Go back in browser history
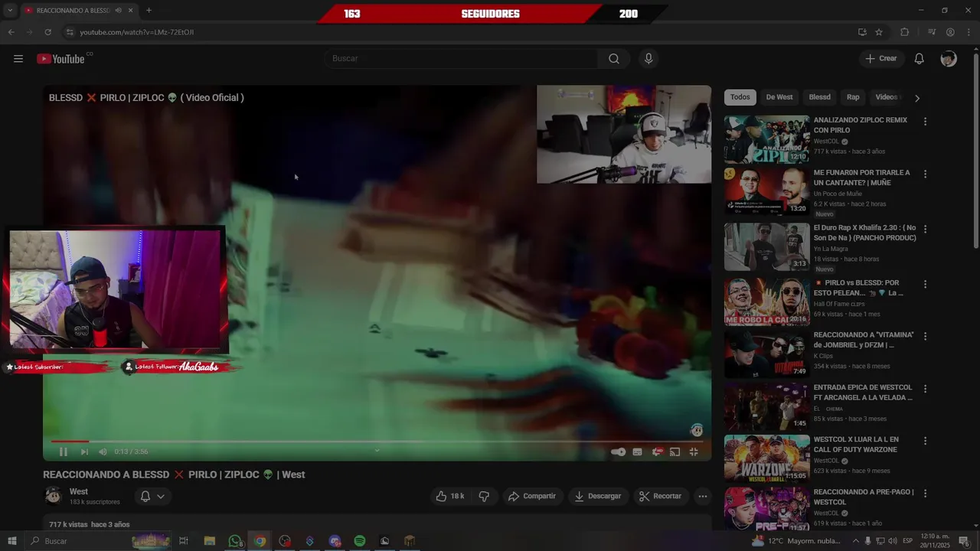The height and width of the screenshot is (551, 980). pyautogui.click(x=11, y=32)
